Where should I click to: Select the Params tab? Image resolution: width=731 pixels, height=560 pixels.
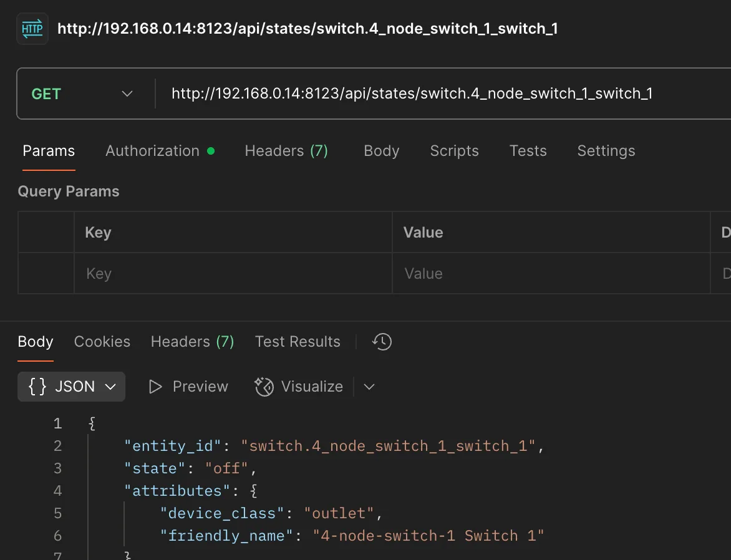coord(49,151)
